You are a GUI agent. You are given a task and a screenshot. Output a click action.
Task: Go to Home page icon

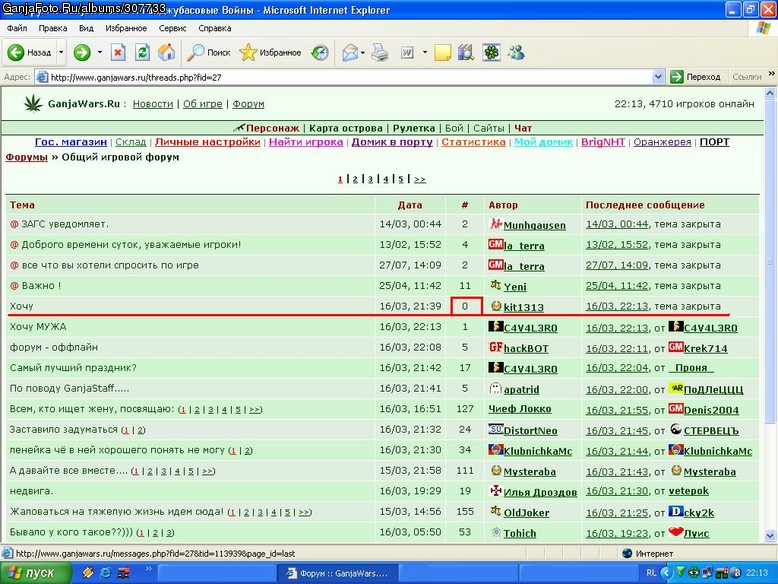tap(167, 52)
